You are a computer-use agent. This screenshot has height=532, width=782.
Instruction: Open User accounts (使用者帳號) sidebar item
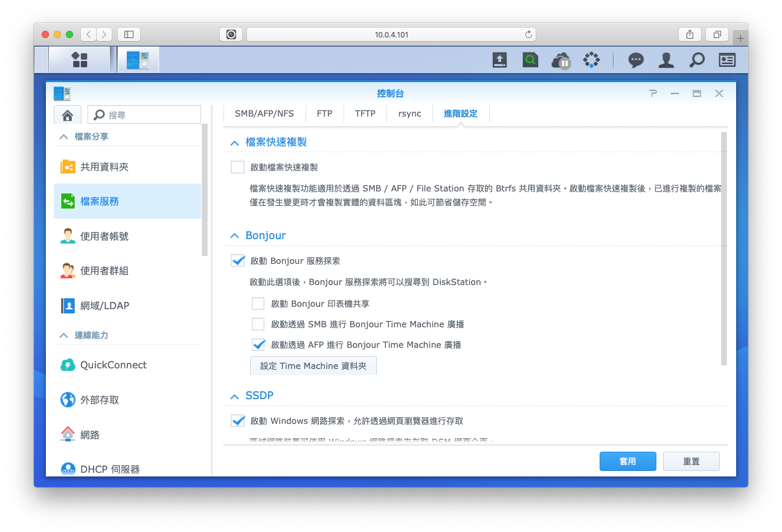coord(127,236)
